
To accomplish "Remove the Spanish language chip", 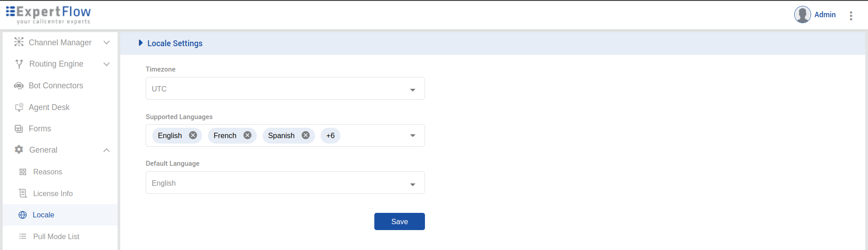I will 306,135.
